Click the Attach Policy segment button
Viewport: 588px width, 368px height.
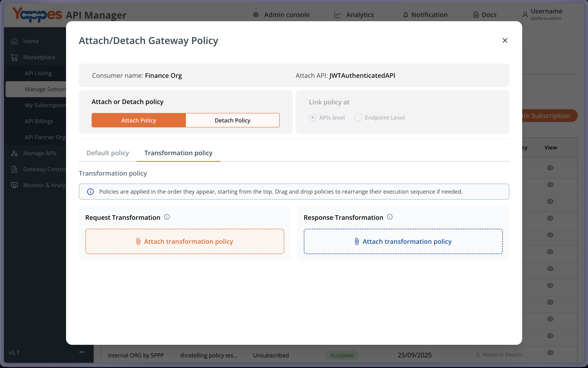[x=138, y=120]
